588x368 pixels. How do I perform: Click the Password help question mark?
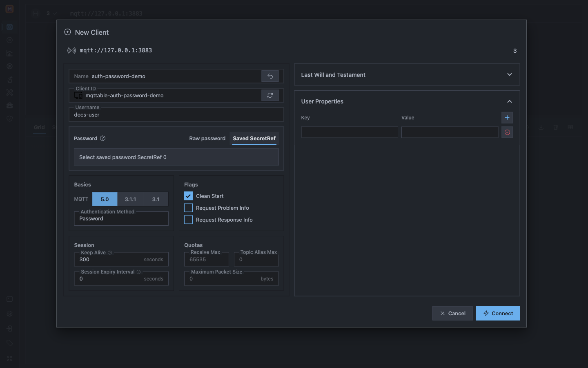tap(103, 138)
